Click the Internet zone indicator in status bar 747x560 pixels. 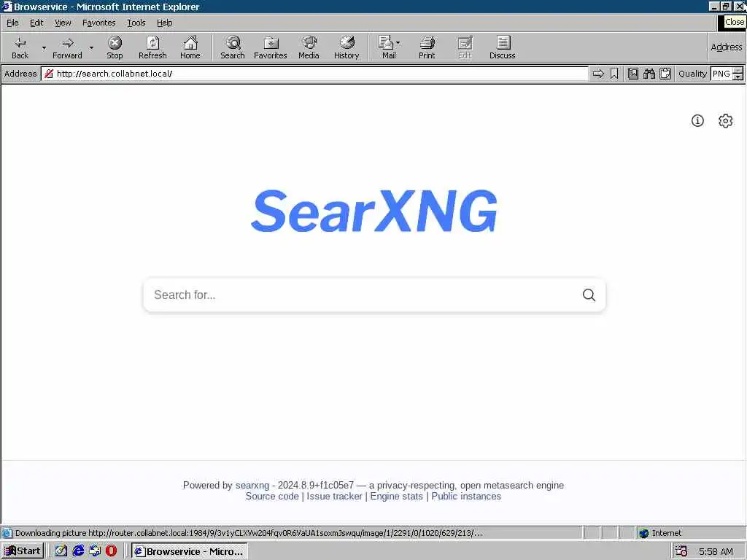659,533
